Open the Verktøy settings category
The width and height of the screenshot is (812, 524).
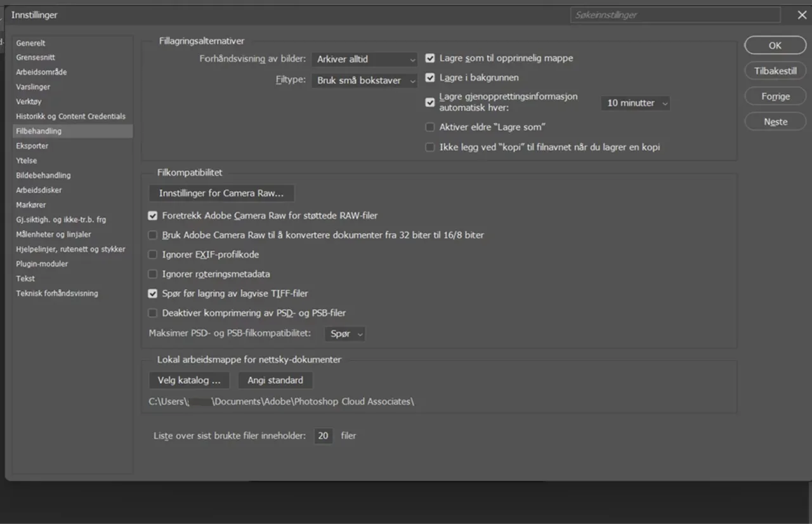29,102
